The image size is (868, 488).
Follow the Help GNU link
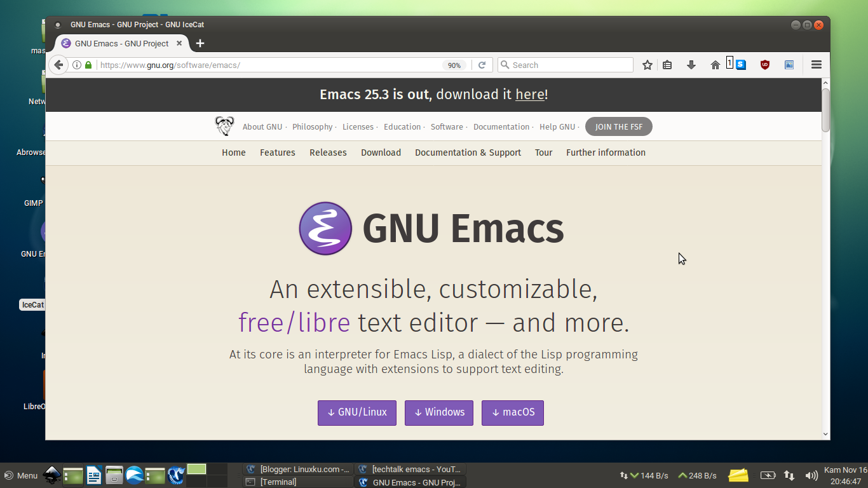tap(557, 127)
